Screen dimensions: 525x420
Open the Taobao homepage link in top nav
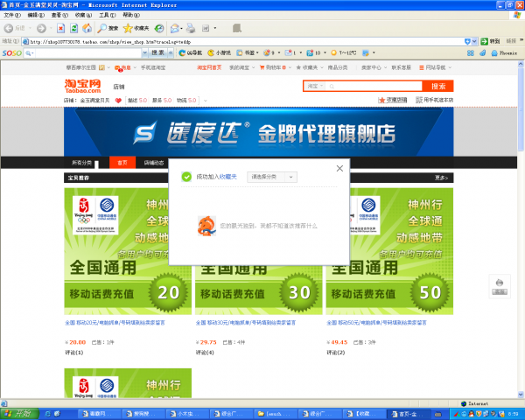pyautogui.click(x=209, y=67)
